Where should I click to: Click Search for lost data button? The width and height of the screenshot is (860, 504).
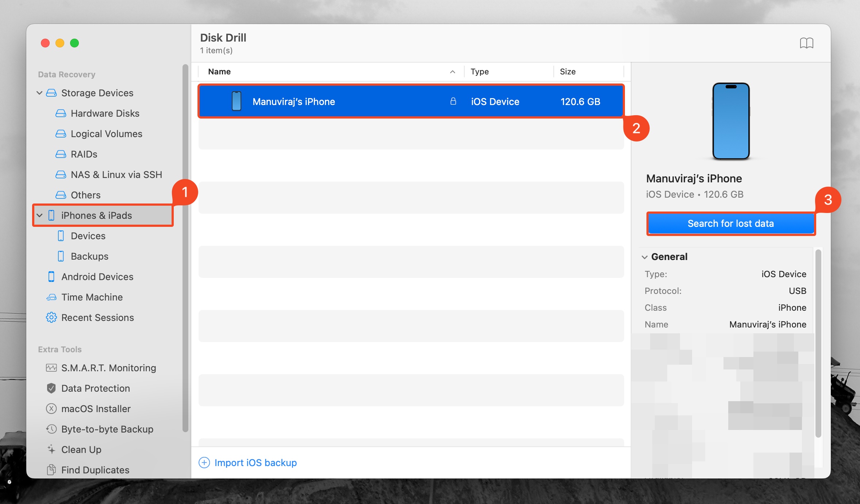coord(731,223)
